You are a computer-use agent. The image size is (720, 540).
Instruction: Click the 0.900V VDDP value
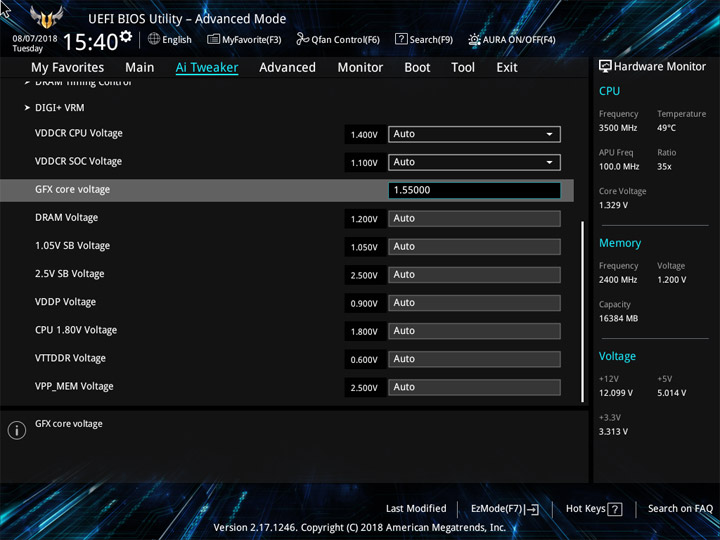pos(364,304)
